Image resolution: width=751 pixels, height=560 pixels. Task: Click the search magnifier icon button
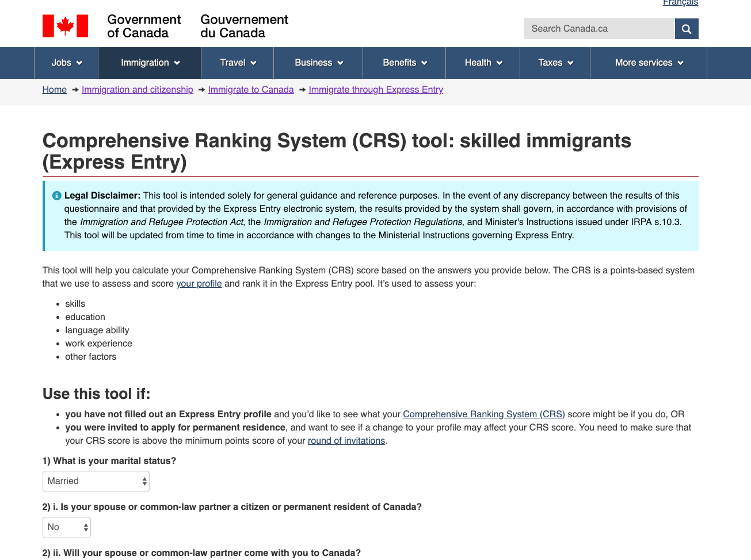pos(686,29)
